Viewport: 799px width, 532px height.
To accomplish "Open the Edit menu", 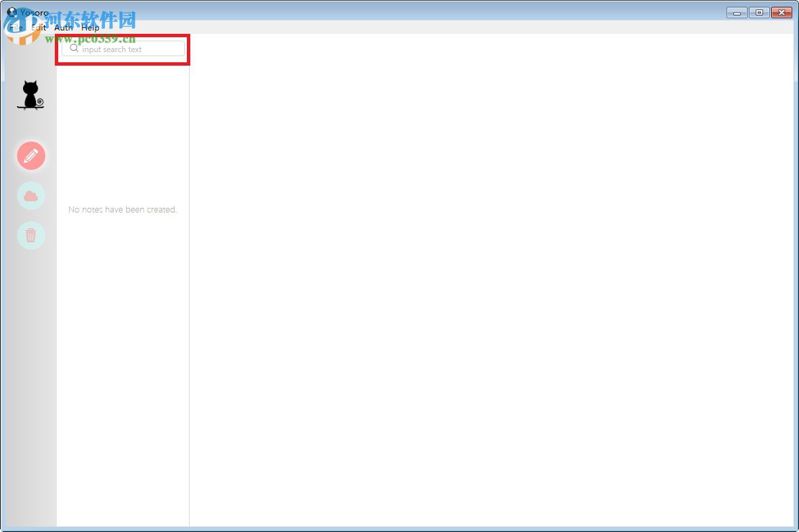I will pyautogui.click(x=39, y=28).
